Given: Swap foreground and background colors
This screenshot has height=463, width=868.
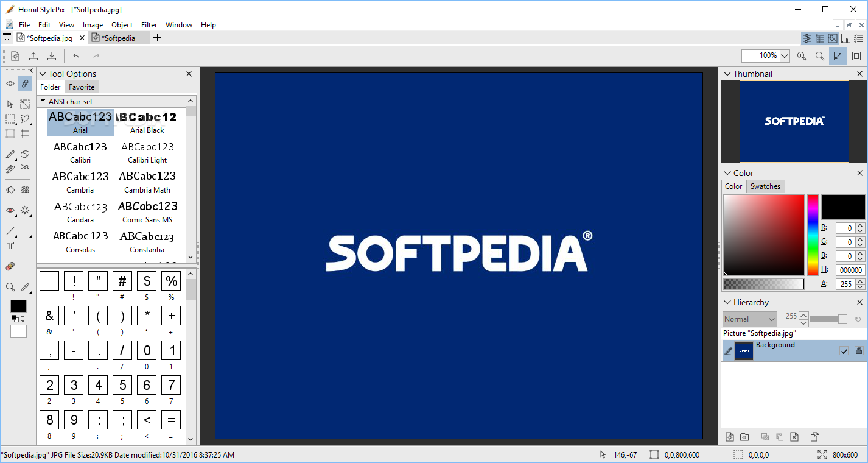Looking at the screenshot, I should coord(23,319).
